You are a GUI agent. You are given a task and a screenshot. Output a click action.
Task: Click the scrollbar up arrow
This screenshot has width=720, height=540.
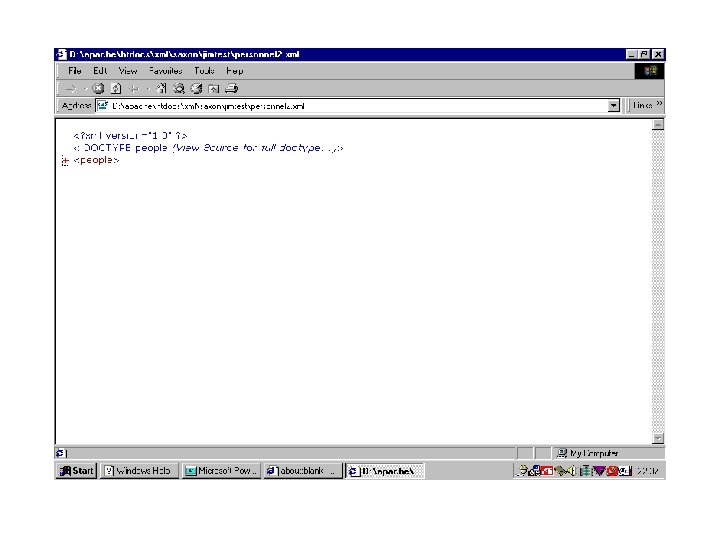pyautogui.click(x=658, y=125)
